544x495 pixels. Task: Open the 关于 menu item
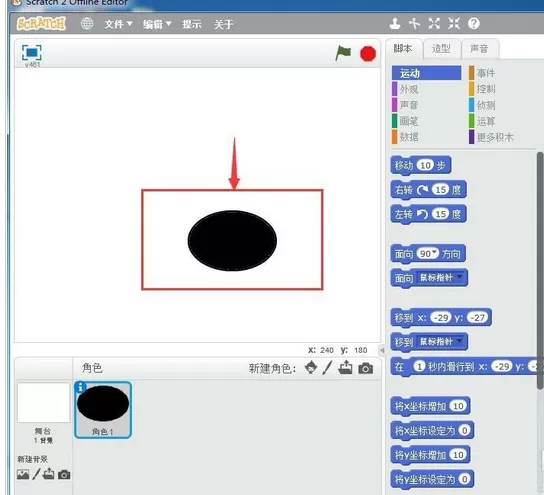[x=223, y=24]
